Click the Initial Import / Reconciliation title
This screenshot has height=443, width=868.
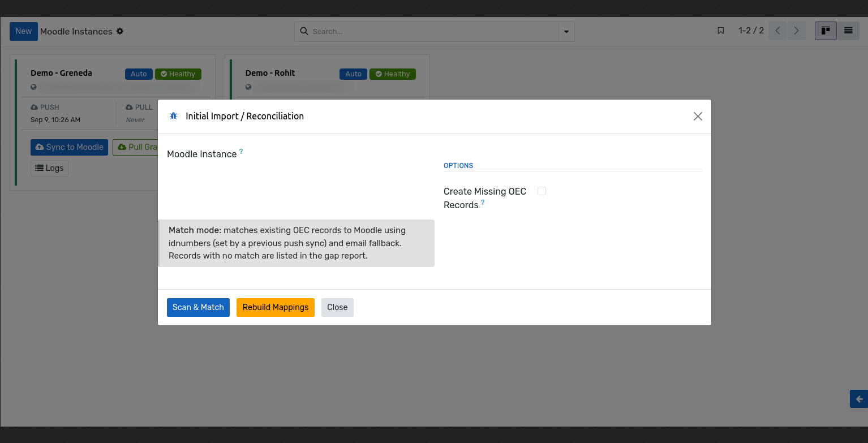pyautogui.click(x=244, y=116)
